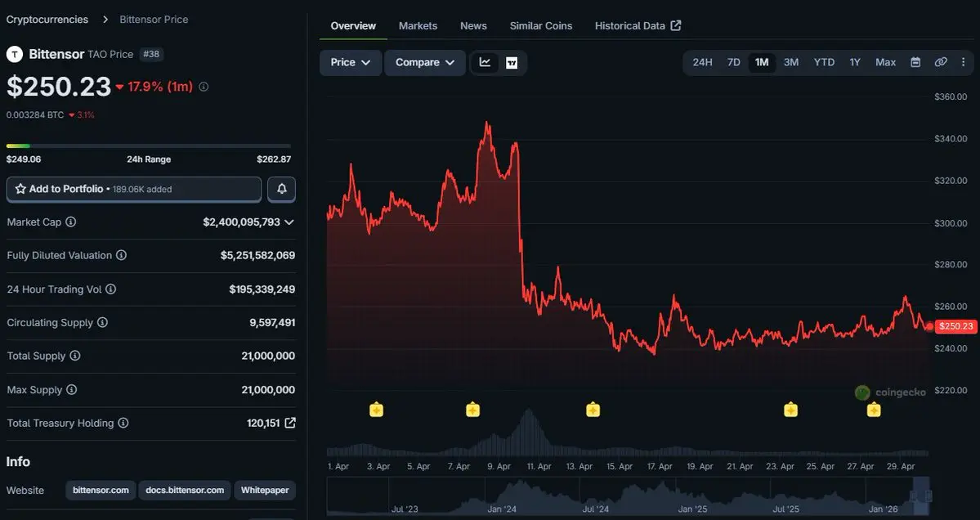This screenshot has width=980, height=520.
Task: Open bittensor.com website link
Action: click(101, 490)
